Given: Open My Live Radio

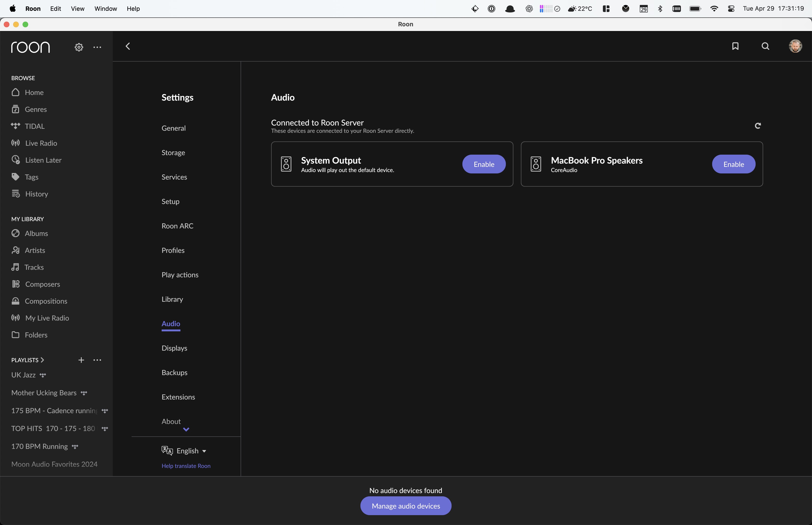Looking at the screenshot, I should coord(40,318).
